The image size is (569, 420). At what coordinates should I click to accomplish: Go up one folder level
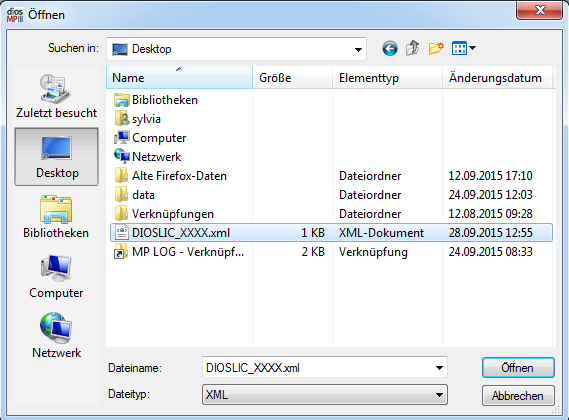(x=413, y=48)
